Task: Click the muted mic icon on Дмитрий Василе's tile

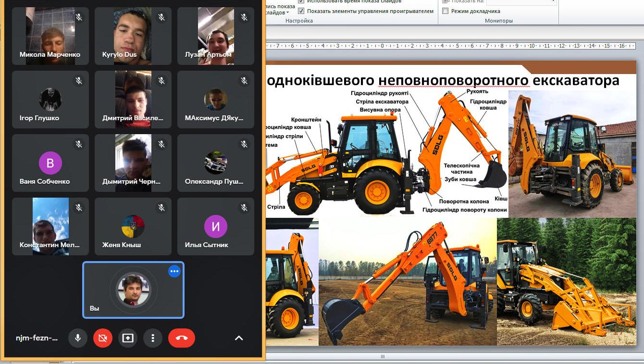Action: (161, 81)
